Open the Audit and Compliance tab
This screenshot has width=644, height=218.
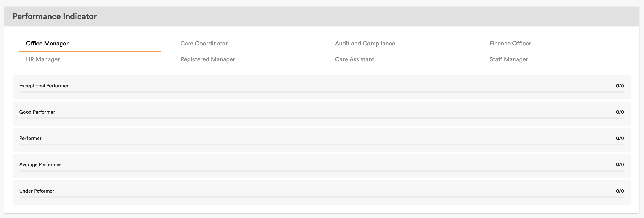tap(365, 44)
